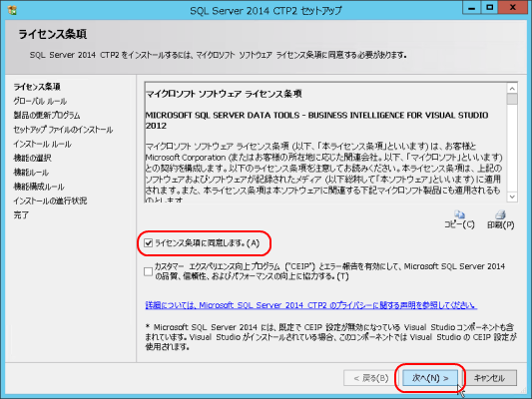Click the license text scrollbar thumb

click(x=512, y=99)
